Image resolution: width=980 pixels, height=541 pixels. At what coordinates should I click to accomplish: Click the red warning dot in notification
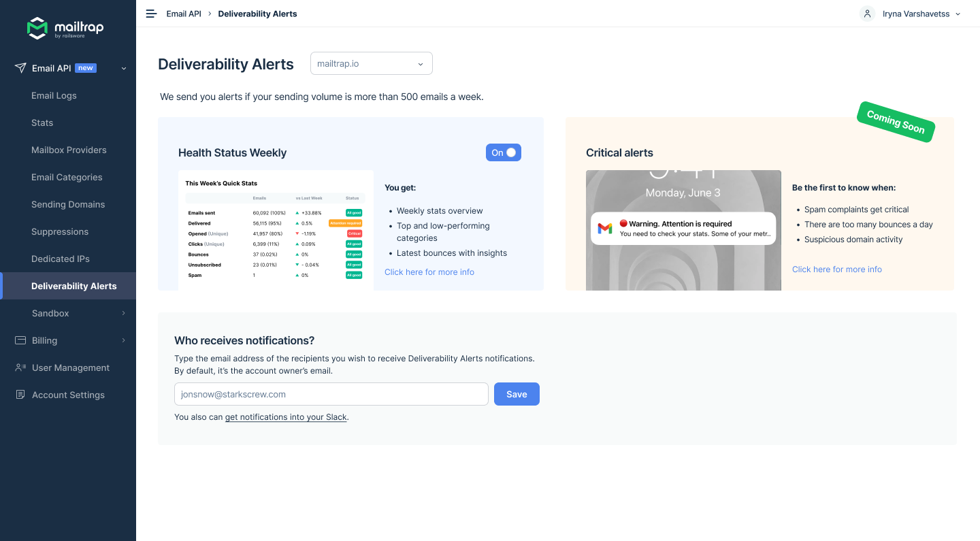pos(623,223)
